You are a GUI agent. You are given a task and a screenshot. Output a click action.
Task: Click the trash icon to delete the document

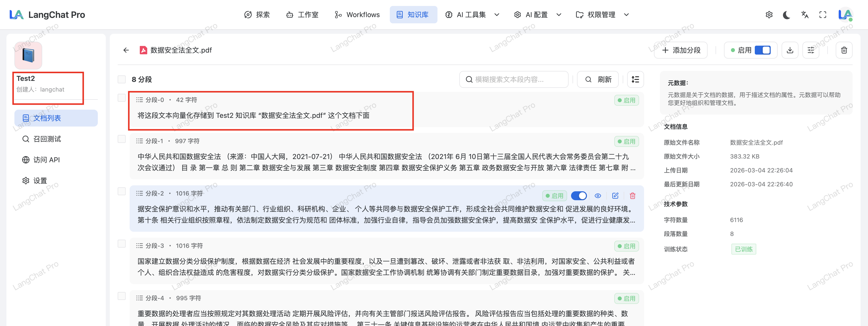click(844, 50)
